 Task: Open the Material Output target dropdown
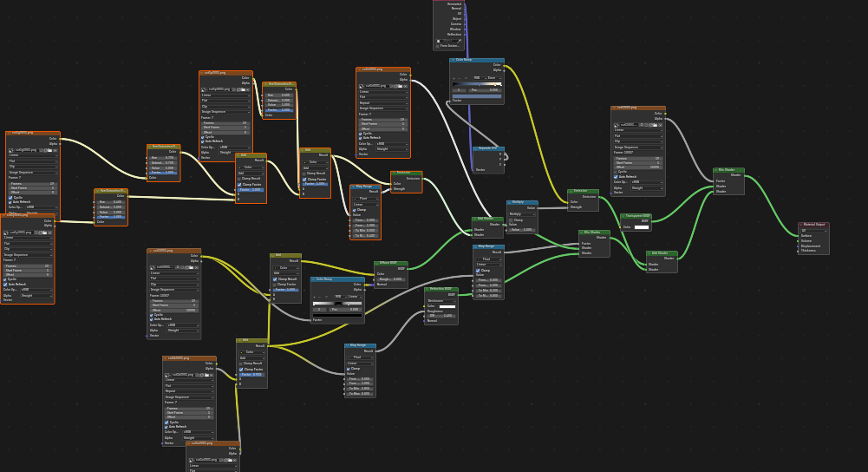tap(813, 230)
